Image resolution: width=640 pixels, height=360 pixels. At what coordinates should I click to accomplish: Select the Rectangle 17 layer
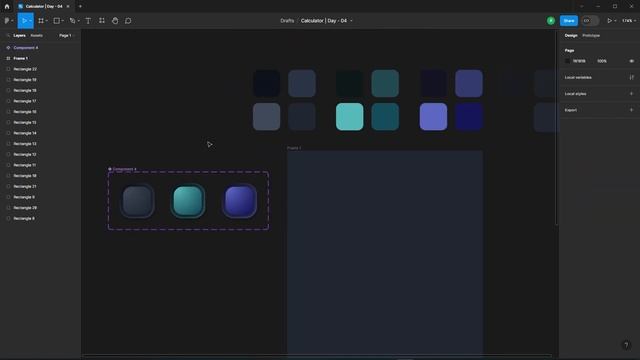[x=40, y=101]
